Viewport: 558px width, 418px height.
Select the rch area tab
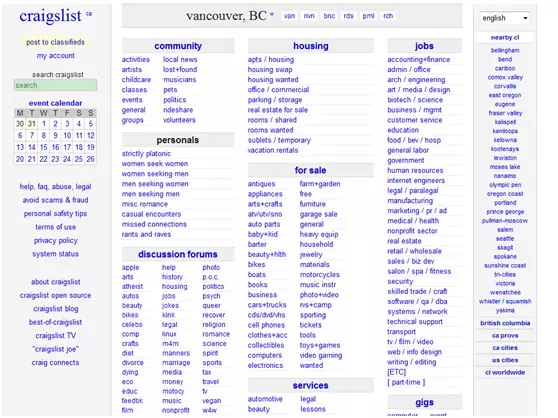click(388, 16)
